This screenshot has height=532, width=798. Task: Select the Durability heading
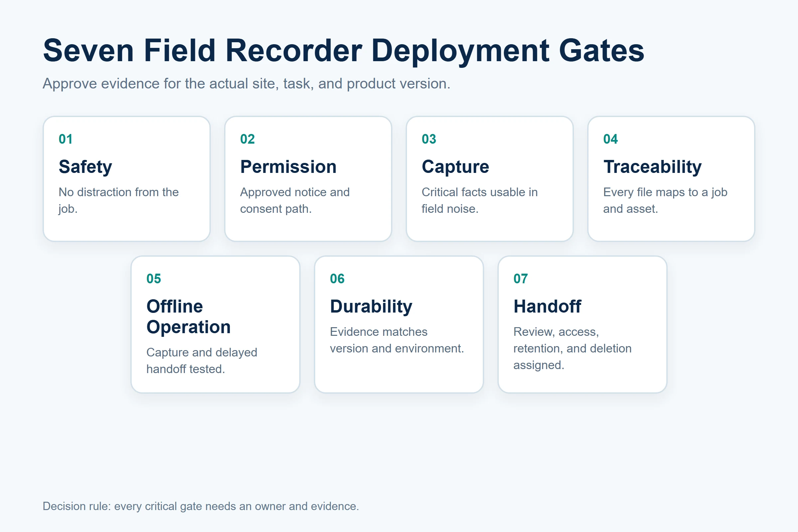point(371,306)
